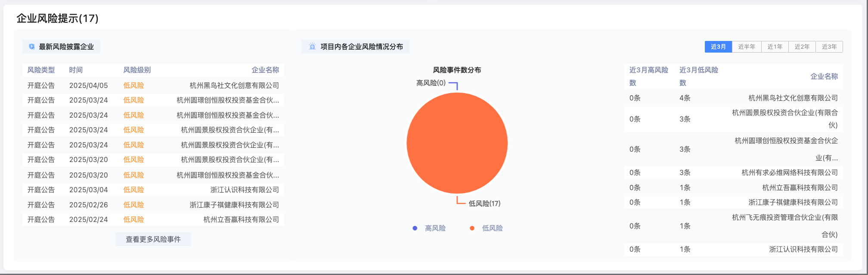Click the alarm icon beside 项目内各企业风险情况分布

312,47
